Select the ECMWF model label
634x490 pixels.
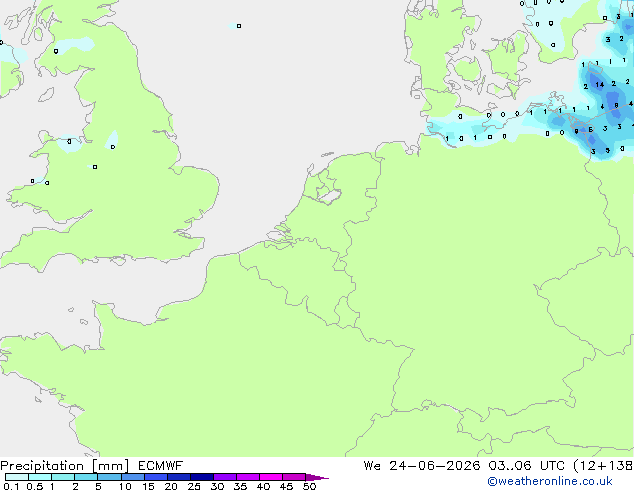pyautogui.click(x=161, y=466)
